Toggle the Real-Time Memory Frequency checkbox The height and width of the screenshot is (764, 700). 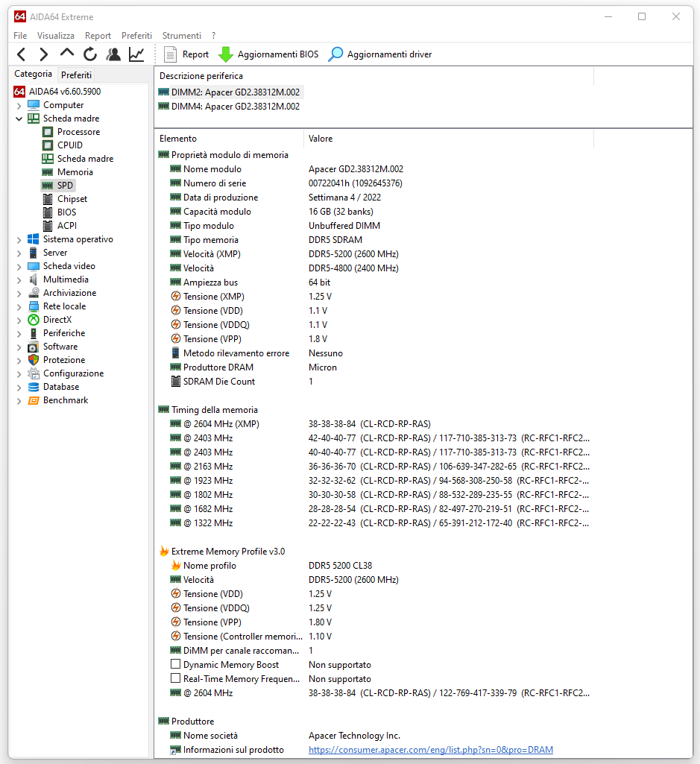(x=175, y=678)
